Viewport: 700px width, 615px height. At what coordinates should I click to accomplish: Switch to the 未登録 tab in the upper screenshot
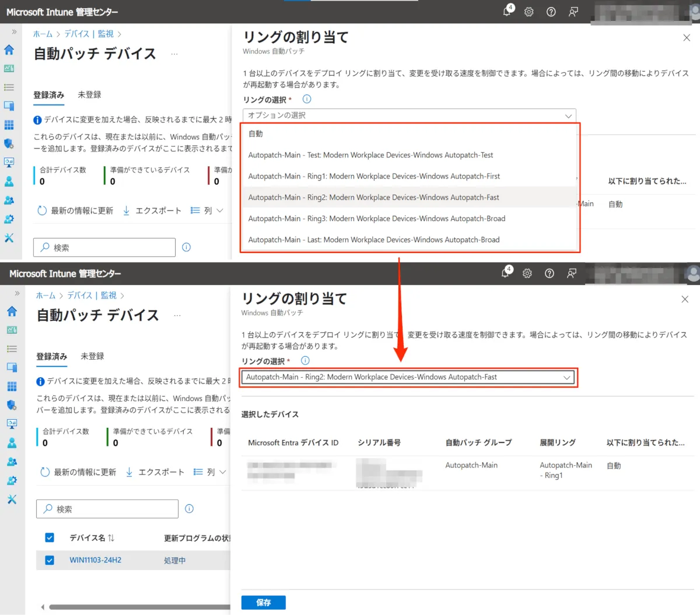tap(89, 94)
